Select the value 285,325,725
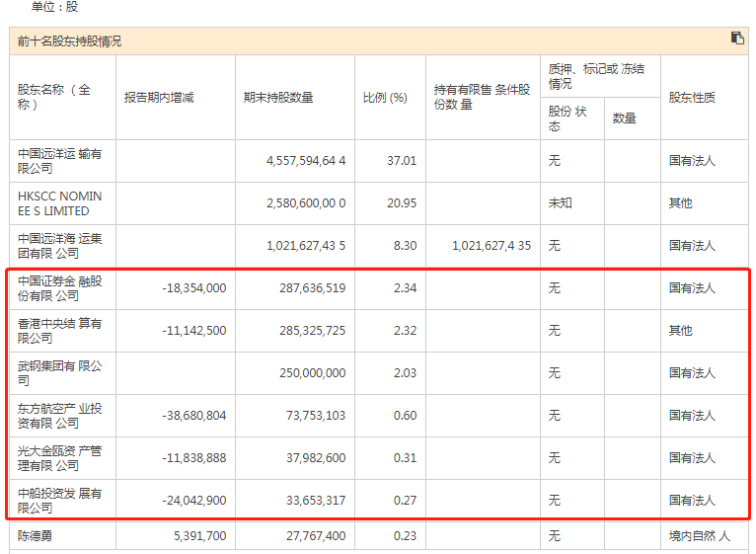Screen dimensions: 756x554 click(x=313, y=331)
